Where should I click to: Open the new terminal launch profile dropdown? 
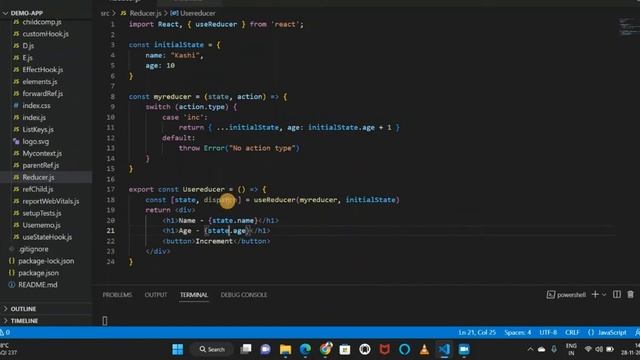604,295
